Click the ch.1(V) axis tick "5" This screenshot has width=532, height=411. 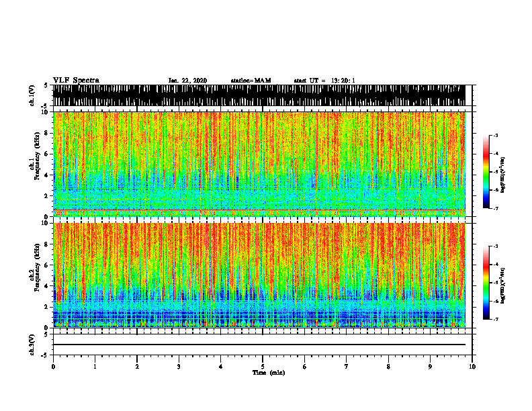[46, 86]
